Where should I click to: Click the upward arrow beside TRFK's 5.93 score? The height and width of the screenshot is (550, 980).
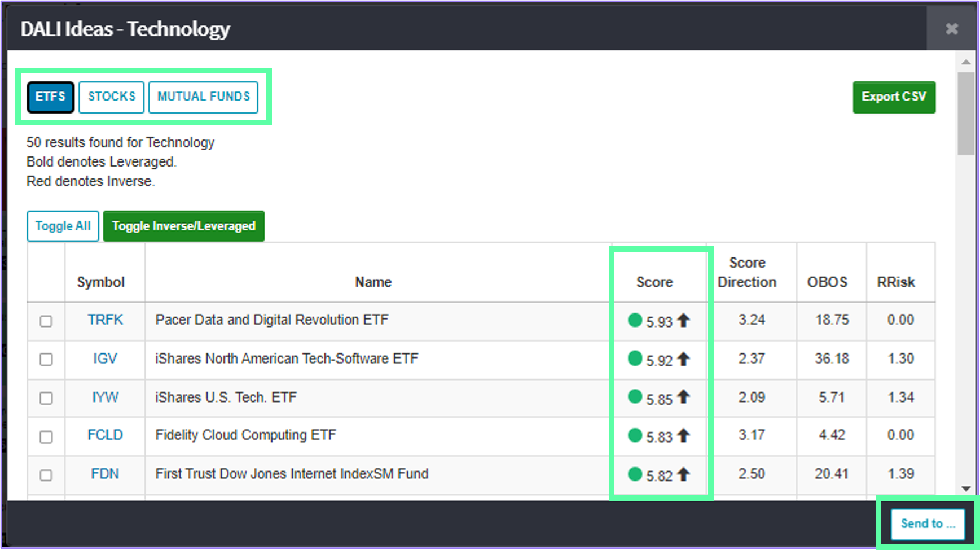tap(684, 320)
